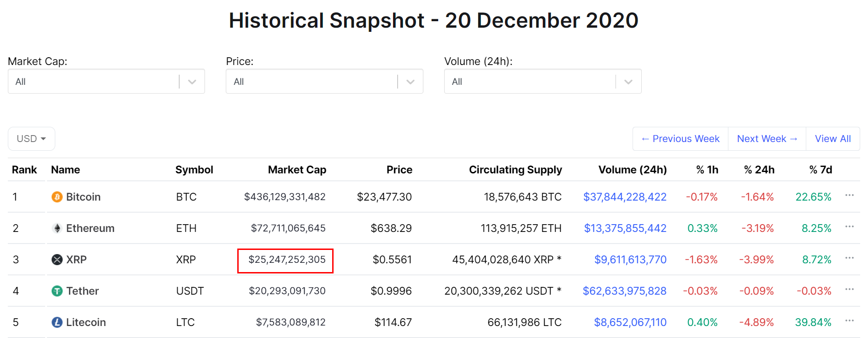The image size is (868, 338).
Task: Sort table by % 7d column header
Action: [821, 170]
